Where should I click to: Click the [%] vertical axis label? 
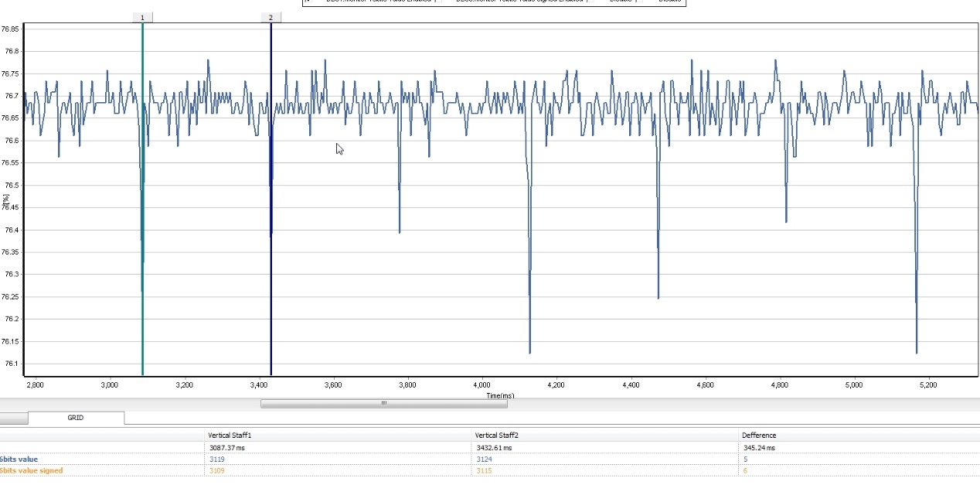point(6,200)
